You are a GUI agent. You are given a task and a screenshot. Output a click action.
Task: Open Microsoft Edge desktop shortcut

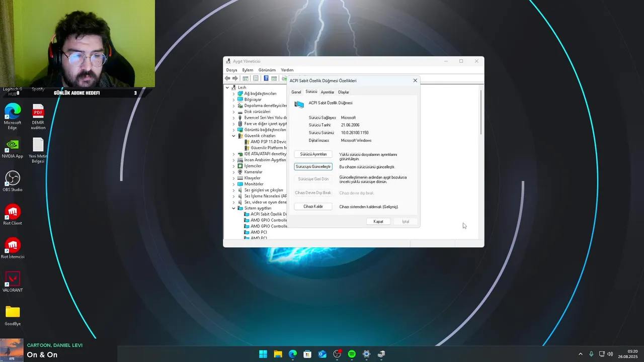[13, 117]
